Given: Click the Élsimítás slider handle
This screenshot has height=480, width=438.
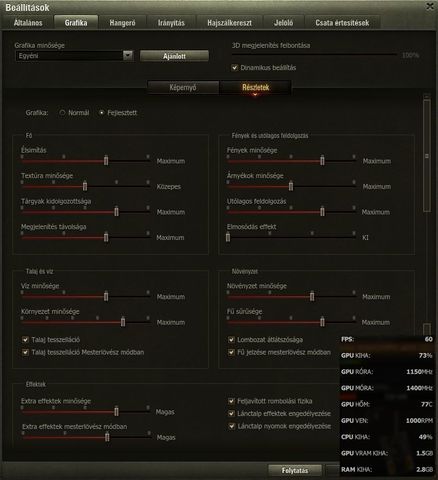Looking at the screenshot, I should click(x=106, y=160).
